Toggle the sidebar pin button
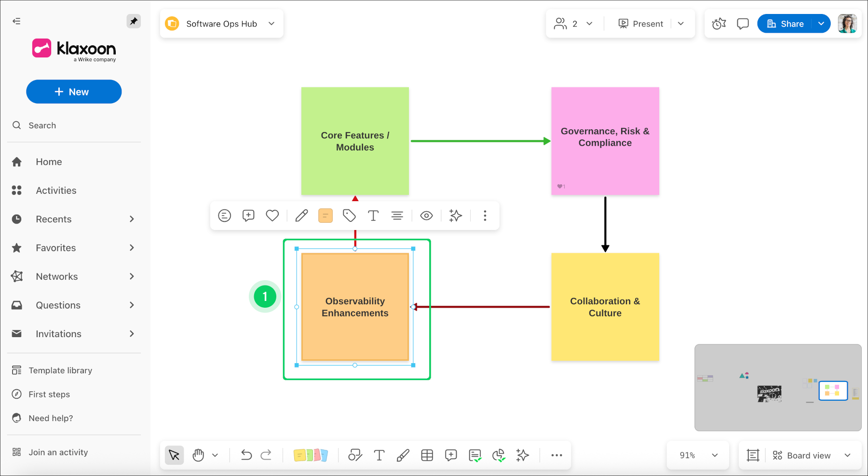The width and height of the screenshot is (868, 476). click(x=134, y=21)
